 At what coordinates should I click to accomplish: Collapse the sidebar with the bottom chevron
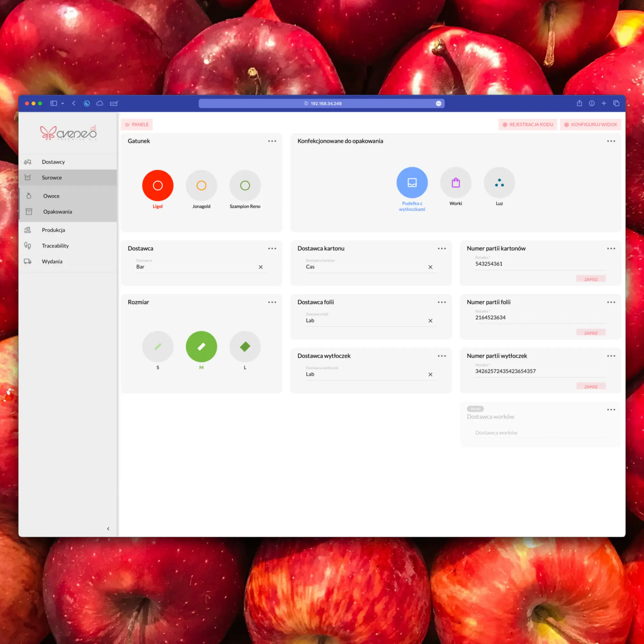(x=108, y=529)
